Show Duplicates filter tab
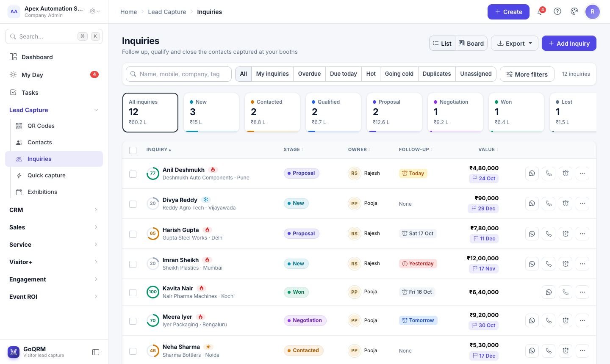 437,74
